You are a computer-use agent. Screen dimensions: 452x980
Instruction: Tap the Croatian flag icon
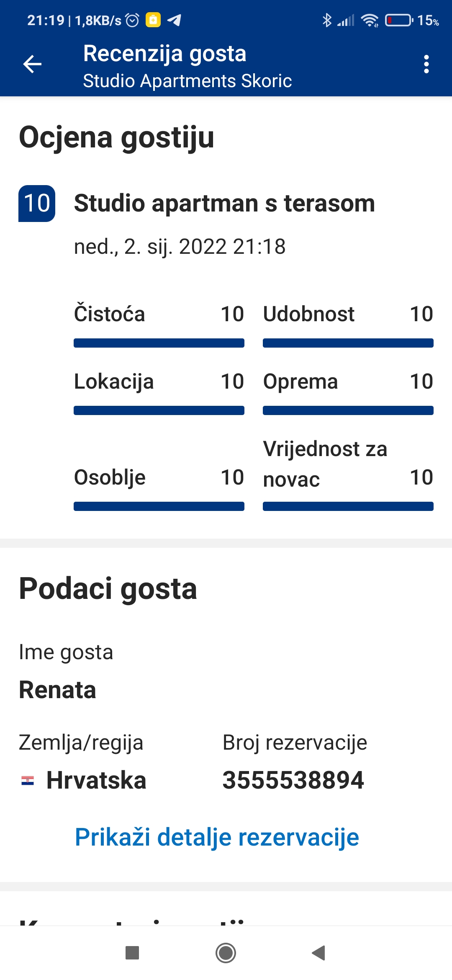(x=28, y=781)
